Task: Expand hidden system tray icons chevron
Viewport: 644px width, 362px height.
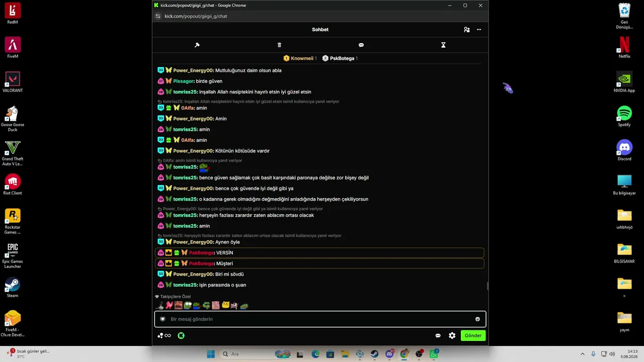Action: point(583,354)
